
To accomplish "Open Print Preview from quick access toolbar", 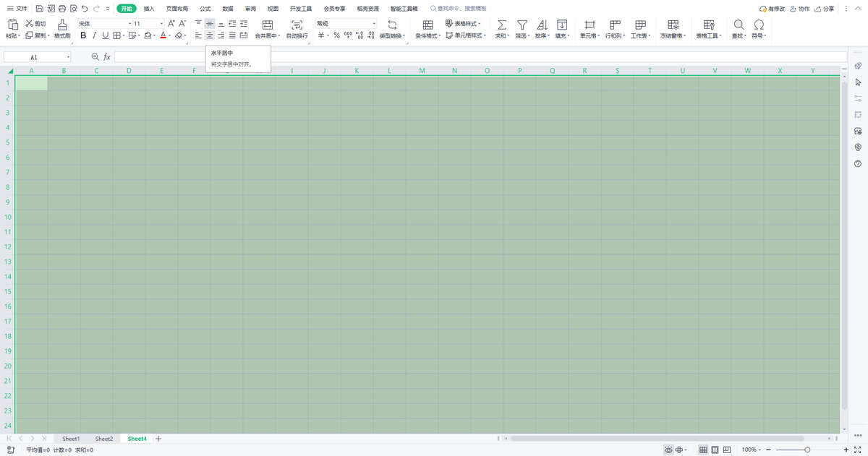I will coord(74,9).
